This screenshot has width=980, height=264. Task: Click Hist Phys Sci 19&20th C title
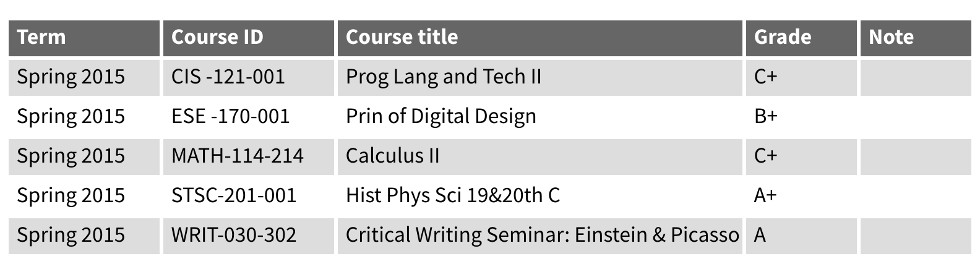(452, 195)
